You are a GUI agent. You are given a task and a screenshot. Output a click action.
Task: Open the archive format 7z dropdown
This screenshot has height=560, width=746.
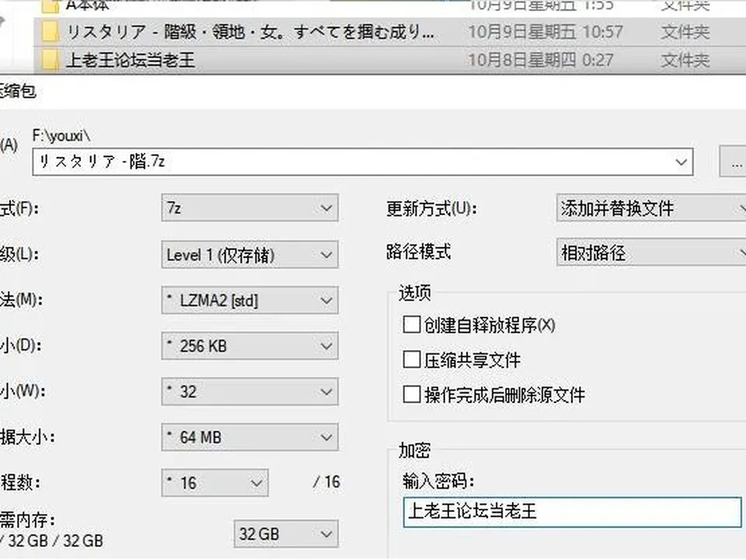(249, 207)
